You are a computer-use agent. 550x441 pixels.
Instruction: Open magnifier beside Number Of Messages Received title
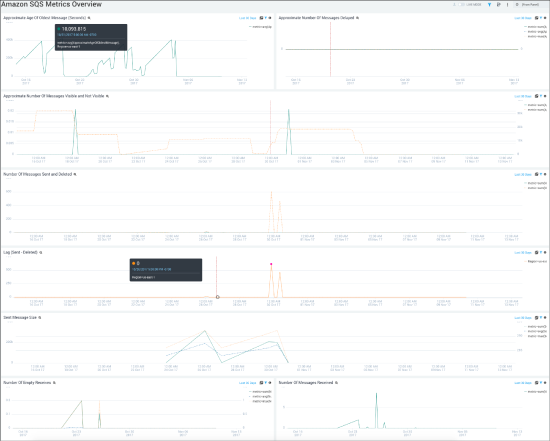(336, 383)
